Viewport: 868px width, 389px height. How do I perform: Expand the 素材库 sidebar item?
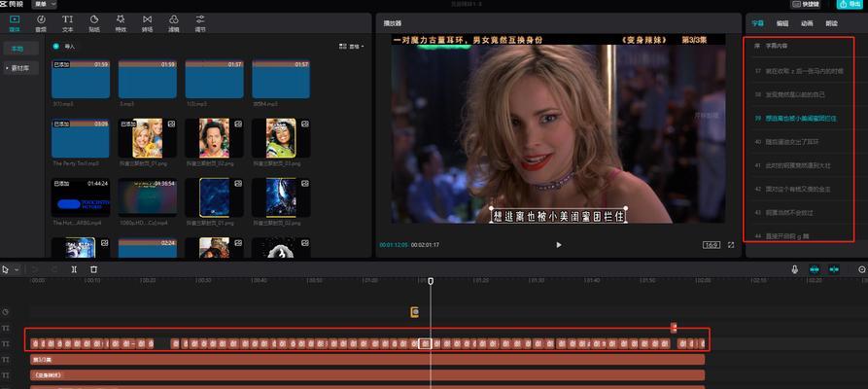click(20, 68)
